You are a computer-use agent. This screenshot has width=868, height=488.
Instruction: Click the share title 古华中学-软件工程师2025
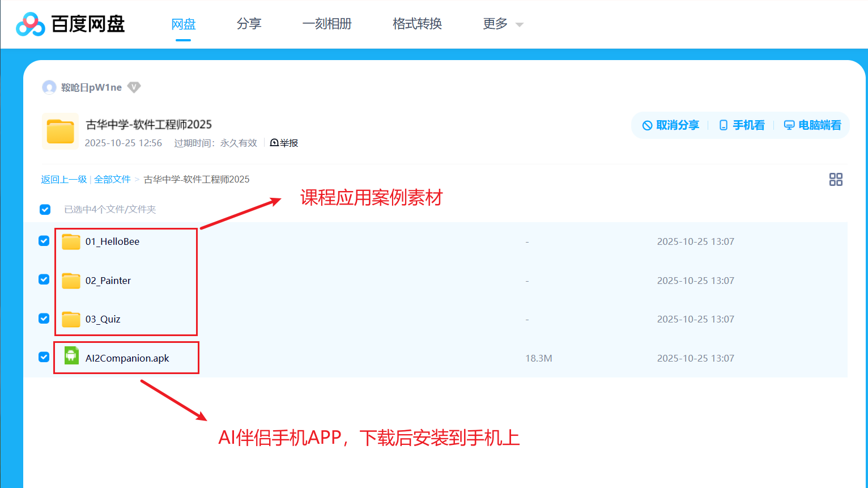click(x=148, y=125)
